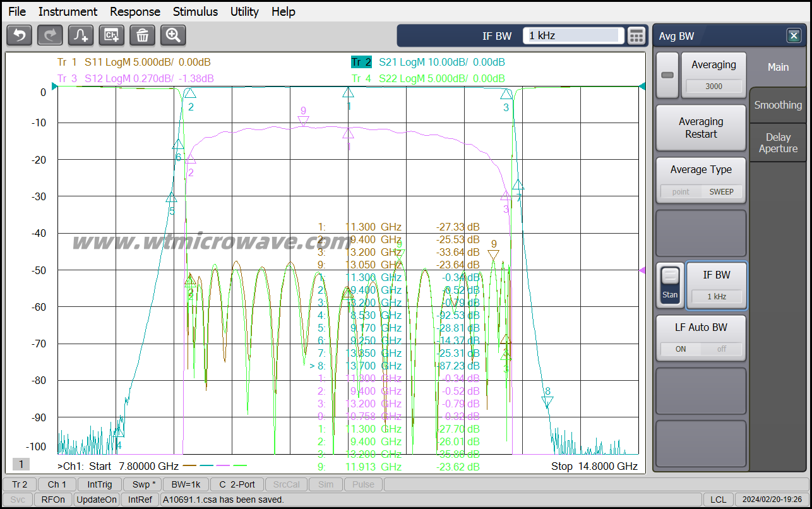The image size is (812, 509).
Task: Click the date-time status display
Action: (x=772, y=500)
